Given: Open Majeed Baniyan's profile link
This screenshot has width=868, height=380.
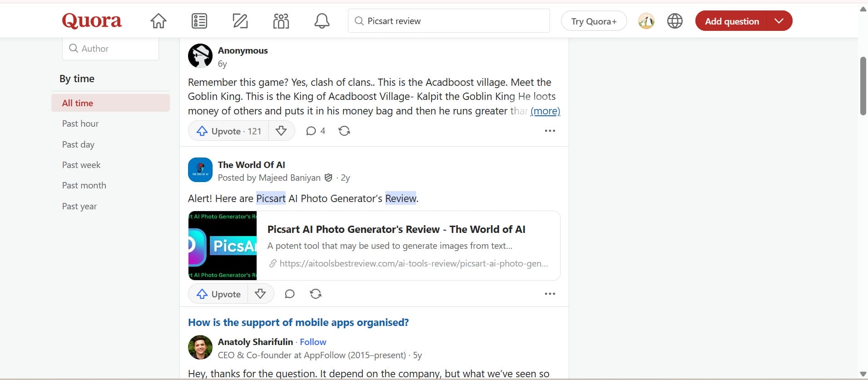Looking at the screenshot, I should 289,178.
